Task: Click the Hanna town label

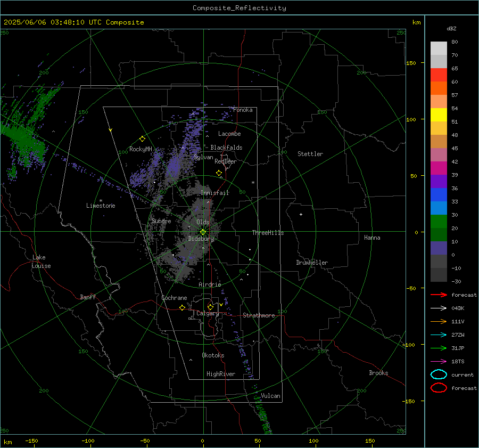Action: (372, 238)
